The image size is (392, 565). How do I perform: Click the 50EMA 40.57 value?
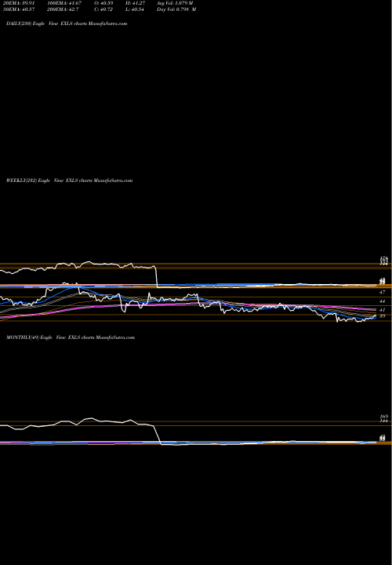pos(19,9)
